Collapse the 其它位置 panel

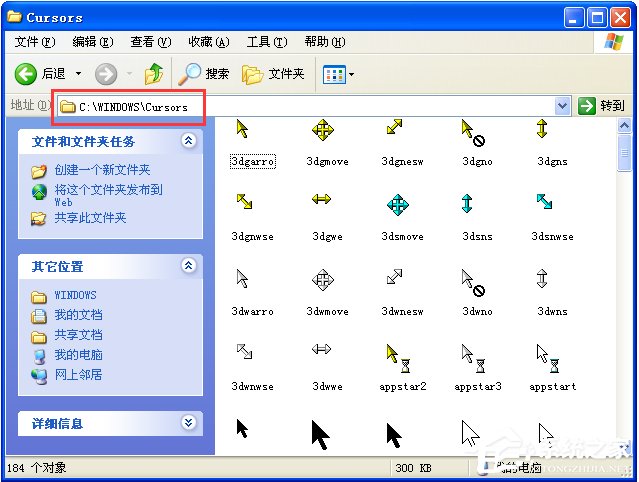(188, 266)
